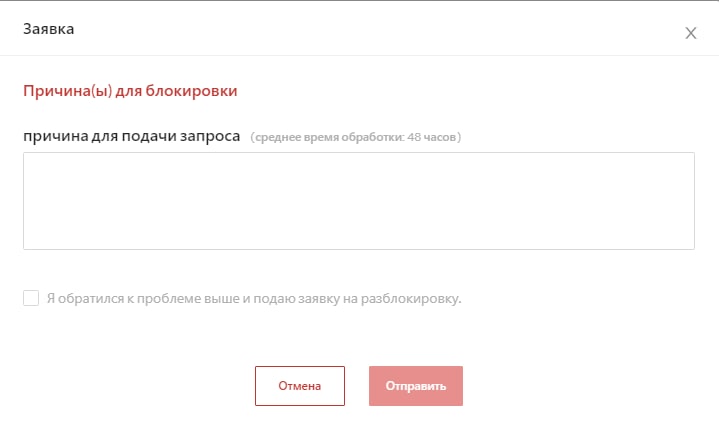The height and width of the screenshot is (421, 719).
Task: Tick the unblock request confirmation checkbox
Action: point(31,298)
